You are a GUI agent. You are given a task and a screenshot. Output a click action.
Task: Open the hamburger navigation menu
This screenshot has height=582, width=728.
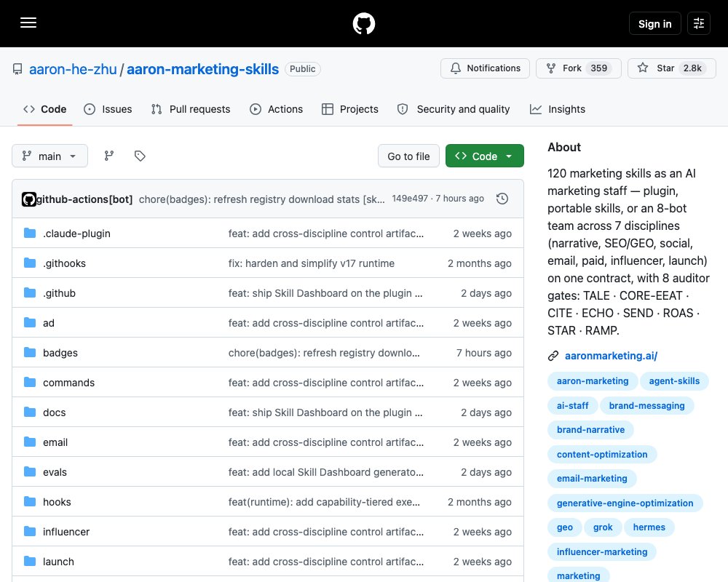pyautogui.click(x=28, y=23)
